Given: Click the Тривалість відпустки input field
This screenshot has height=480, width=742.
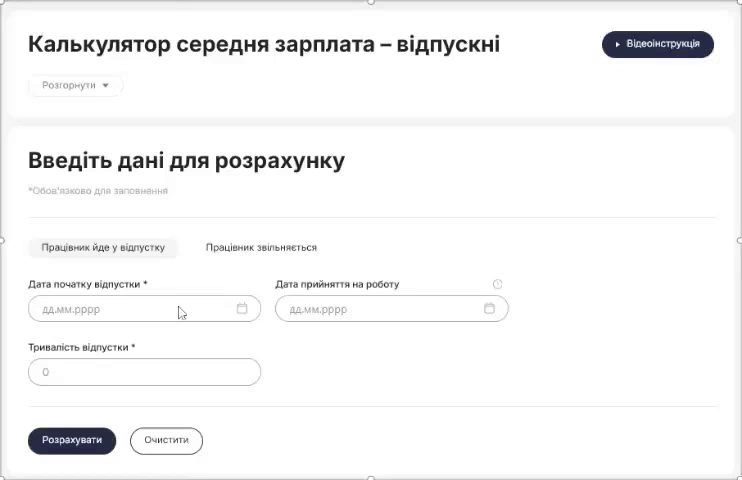Looking at the screenshot, I should pyautogui.click(x=144, y=372).
